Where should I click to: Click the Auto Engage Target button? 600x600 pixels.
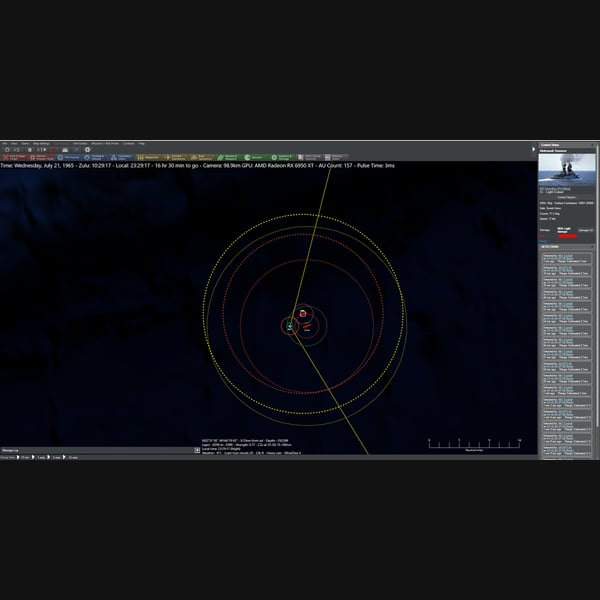coord(15,157)
